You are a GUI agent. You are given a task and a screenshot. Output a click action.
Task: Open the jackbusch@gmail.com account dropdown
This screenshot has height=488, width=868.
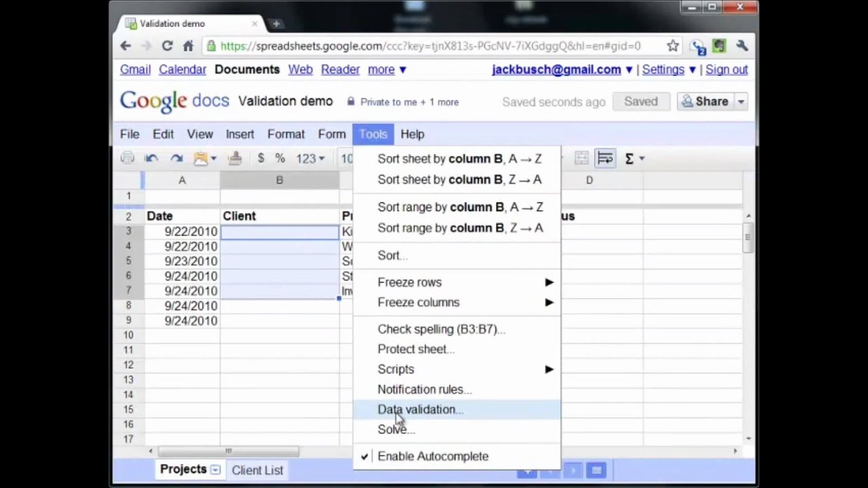562,70
